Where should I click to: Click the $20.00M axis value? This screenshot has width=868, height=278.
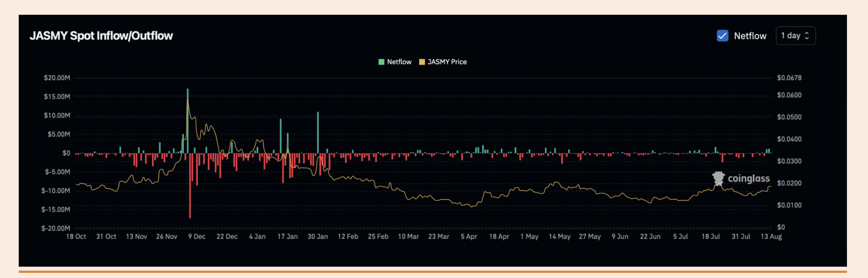[x=57, y=78]
